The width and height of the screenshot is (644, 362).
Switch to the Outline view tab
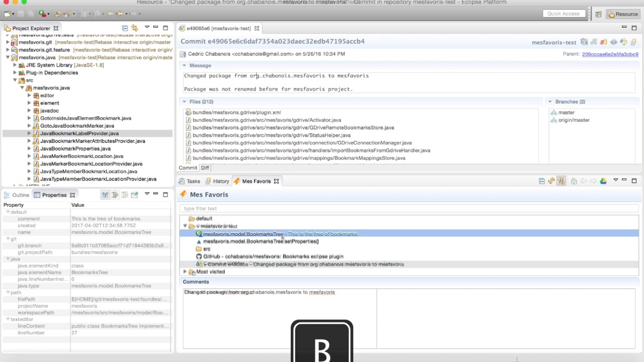coord(16,195)
